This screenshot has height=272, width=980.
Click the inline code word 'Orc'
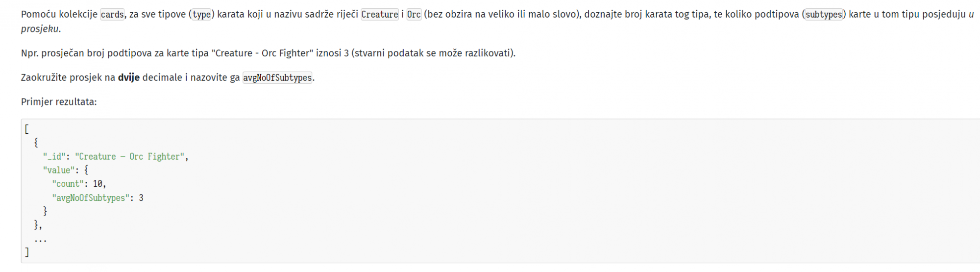414,14
